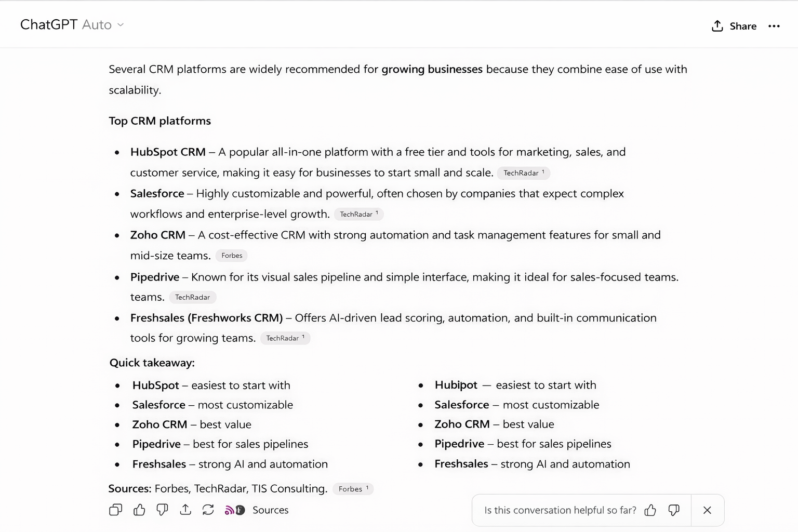Expand the first TechRadar citation chip

523,172
